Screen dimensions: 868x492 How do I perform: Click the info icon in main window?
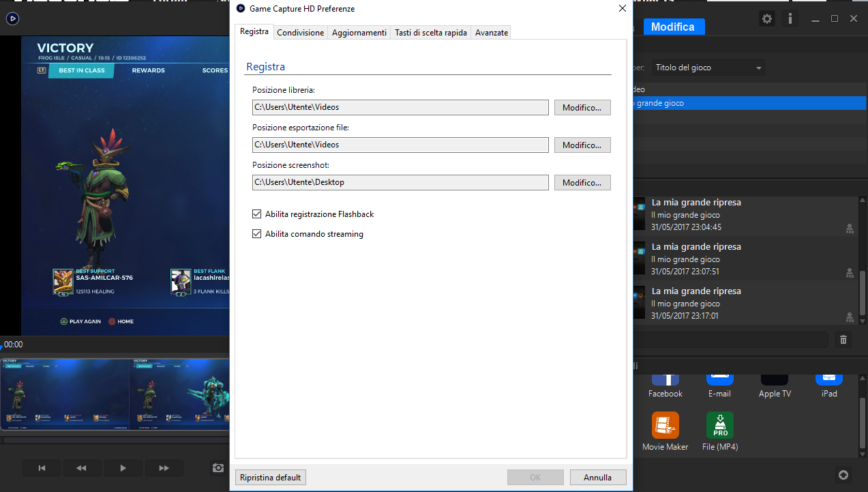790,19
